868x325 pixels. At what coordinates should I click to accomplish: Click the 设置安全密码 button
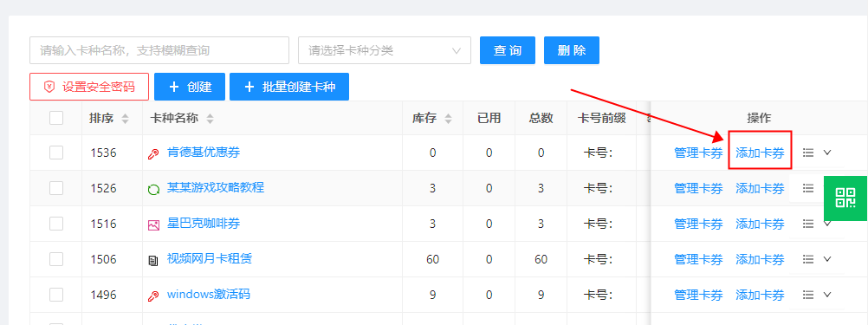click(x=89, y=87)
